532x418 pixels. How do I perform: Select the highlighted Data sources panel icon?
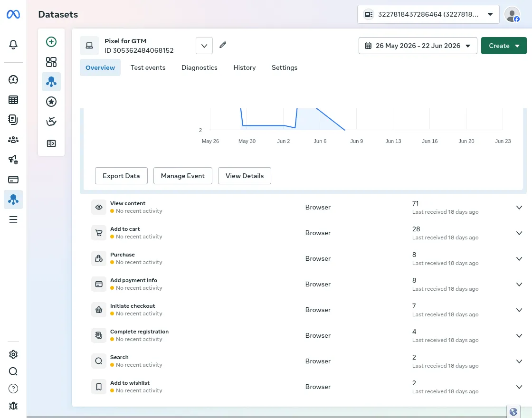point(51,82)
